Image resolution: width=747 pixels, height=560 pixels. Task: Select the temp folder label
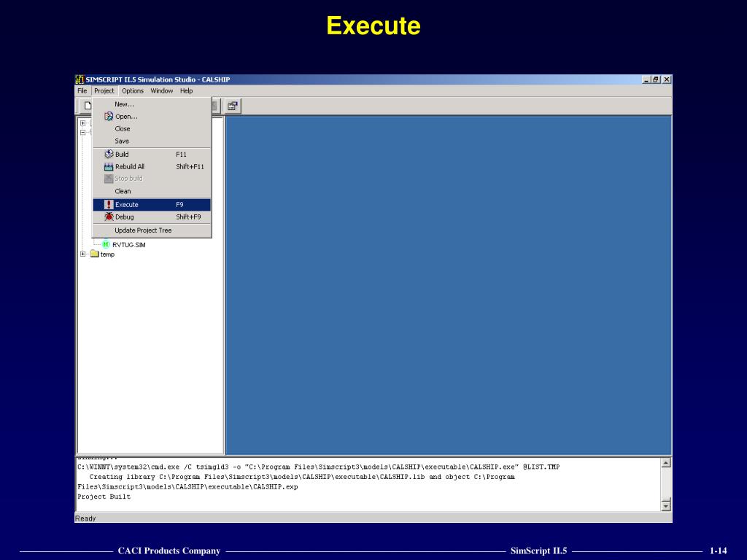click(107, 254)
